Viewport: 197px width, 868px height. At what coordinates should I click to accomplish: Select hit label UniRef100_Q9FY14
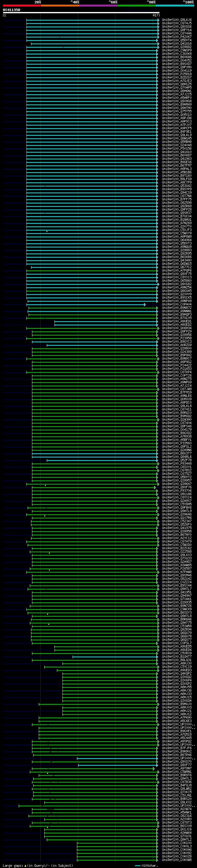click(x=177, y=30)
